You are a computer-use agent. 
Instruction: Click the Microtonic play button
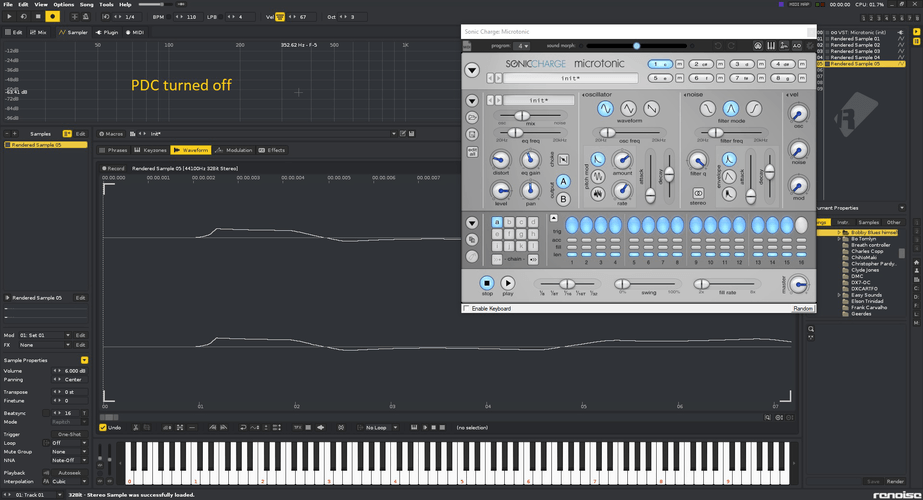click(x=507, y=283)
